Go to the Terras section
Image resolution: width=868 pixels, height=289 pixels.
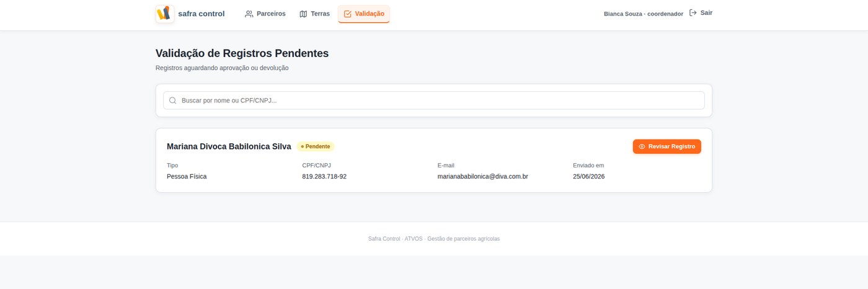(x=314, y=14)
